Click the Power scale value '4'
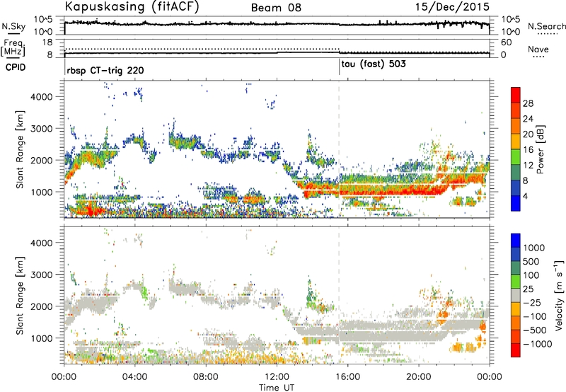The image size is (566, 392). tap(526, 196)
